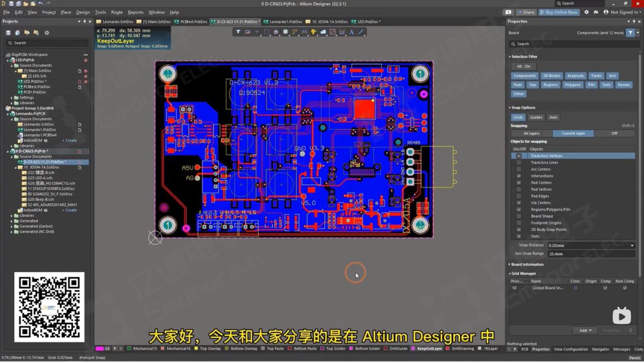Viewport: 644px width, 362px height.
Task: Choose the place line tool
Action: (361, 32)
